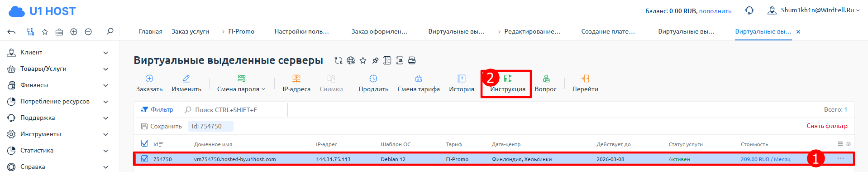
Task: Refresh the servers list
Action: pos(339,60)
